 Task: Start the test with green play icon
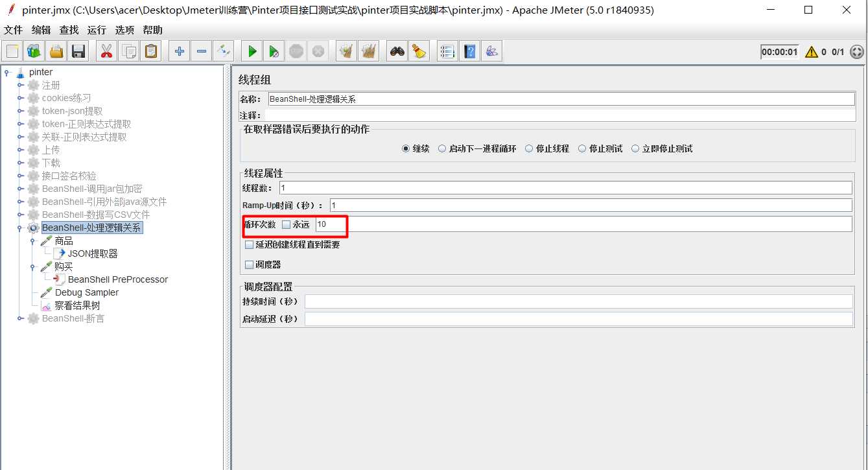click(x=252, y=51)
